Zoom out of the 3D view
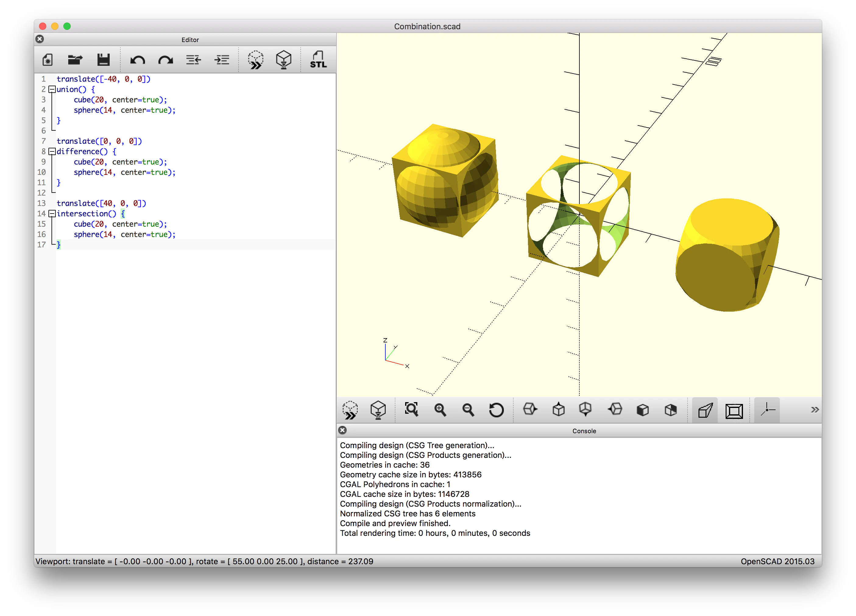Screen dimensions: 856x616 click(x=468, y=409)
